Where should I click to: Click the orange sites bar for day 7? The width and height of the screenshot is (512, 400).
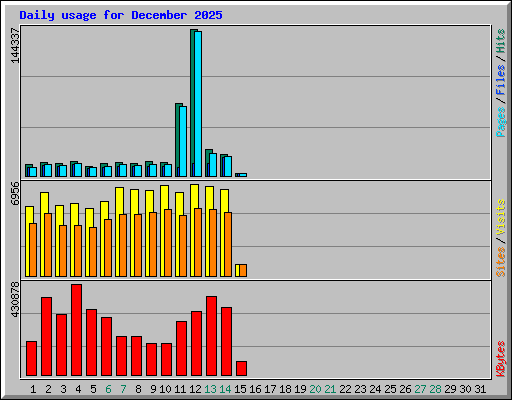coord(123,245)
